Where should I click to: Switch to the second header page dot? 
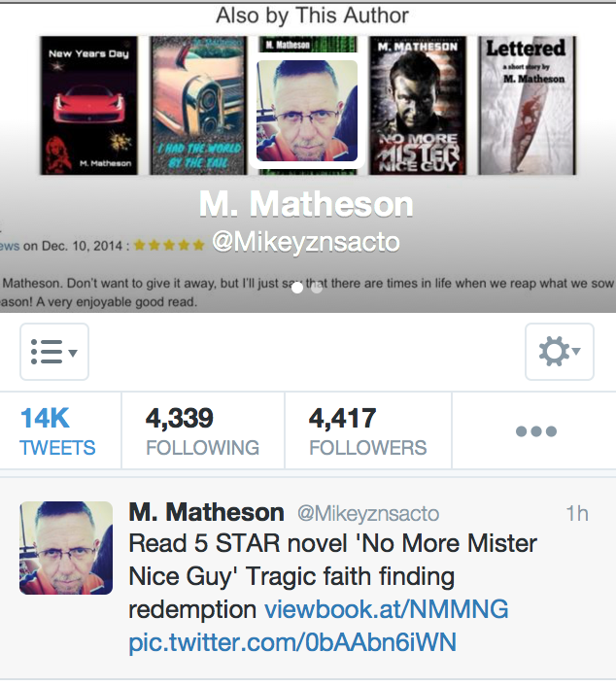[x=317, y=288]
